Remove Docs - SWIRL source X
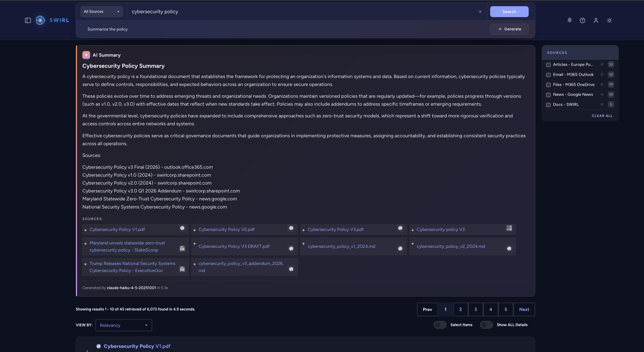 (602, 104)
